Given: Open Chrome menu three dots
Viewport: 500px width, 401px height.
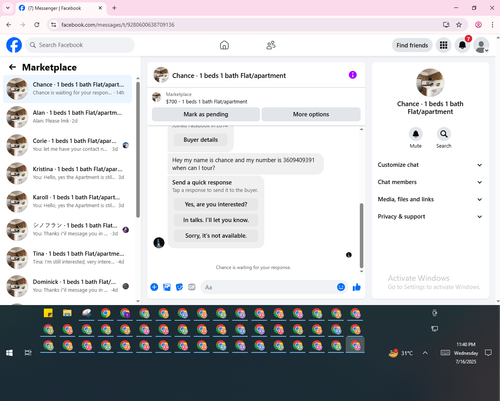Looking at the screenshot, I should click(x=492, y=25).
